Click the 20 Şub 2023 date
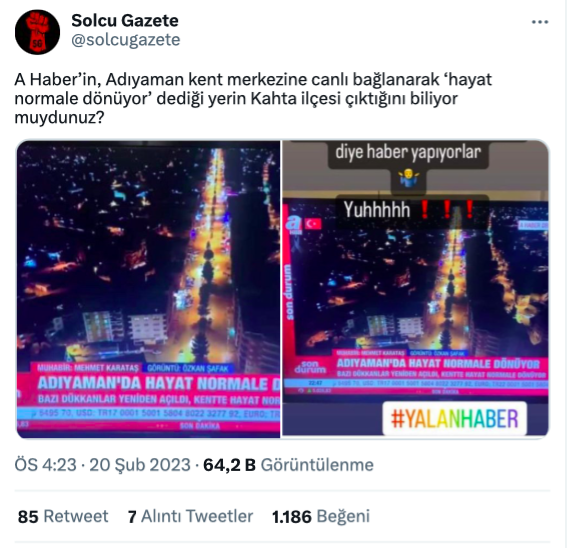This screenshot has width=567, height=548. click(x=140, y=465)
